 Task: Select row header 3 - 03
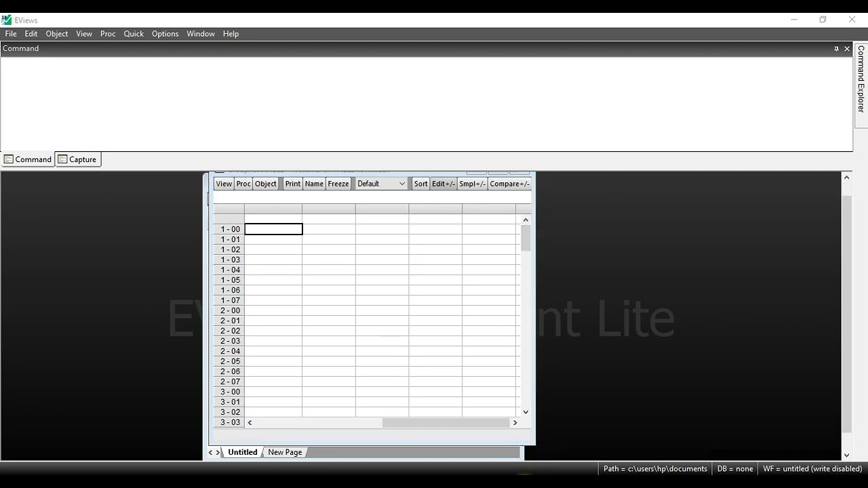tap(229, 422)
